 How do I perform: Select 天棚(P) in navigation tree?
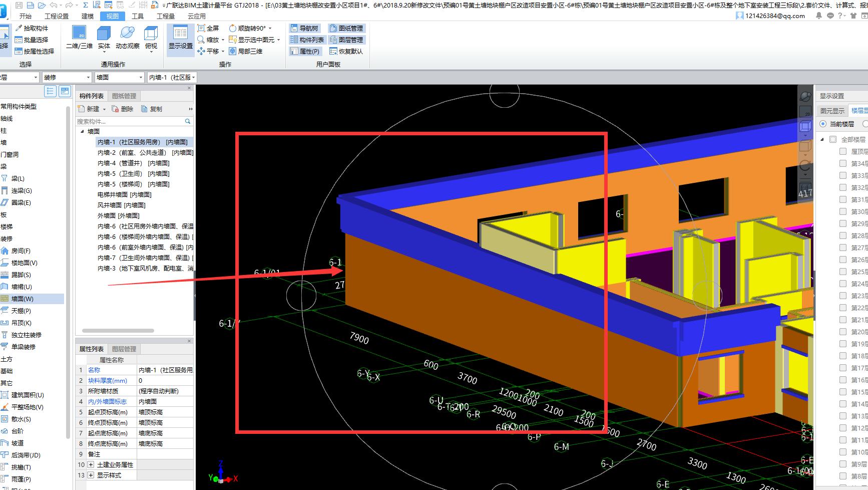coord(17,311)
